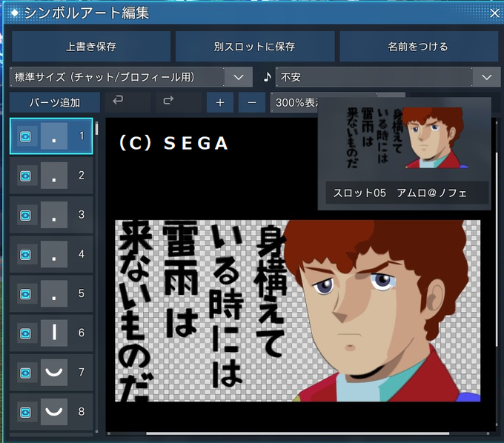The width and height of the screenshot is (504, 443).
Task: Toggle visibility eye of layer 6
Action: click(25, 333)
